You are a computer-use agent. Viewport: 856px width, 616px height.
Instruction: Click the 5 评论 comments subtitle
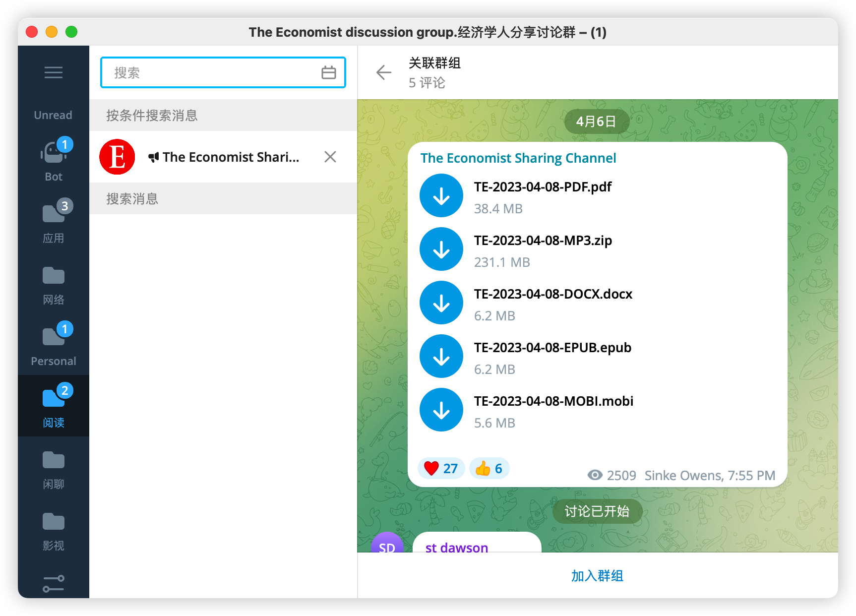[x=427, y=82]
